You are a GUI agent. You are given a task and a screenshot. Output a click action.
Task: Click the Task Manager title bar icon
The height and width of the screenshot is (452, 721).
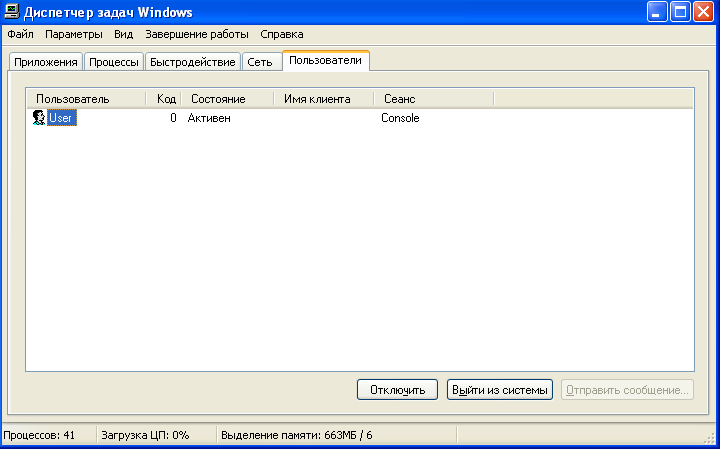(11, 11)
